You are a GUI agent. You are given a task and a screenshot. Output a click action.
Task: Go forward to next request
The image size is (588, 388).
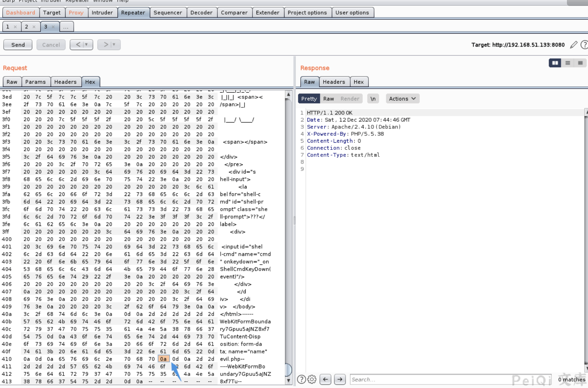[105, 44]
